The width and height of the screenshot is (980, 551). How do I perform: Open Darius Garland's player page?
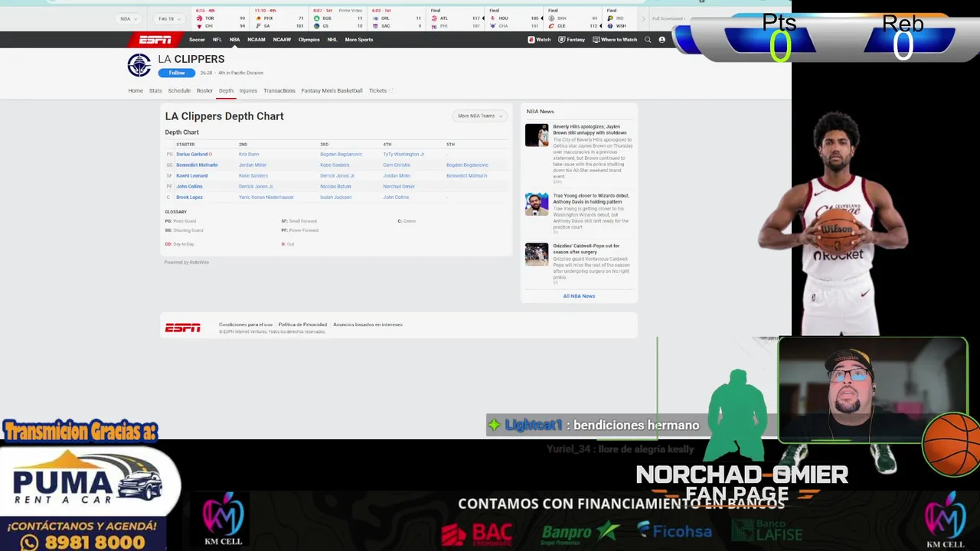tap(192, 155)
